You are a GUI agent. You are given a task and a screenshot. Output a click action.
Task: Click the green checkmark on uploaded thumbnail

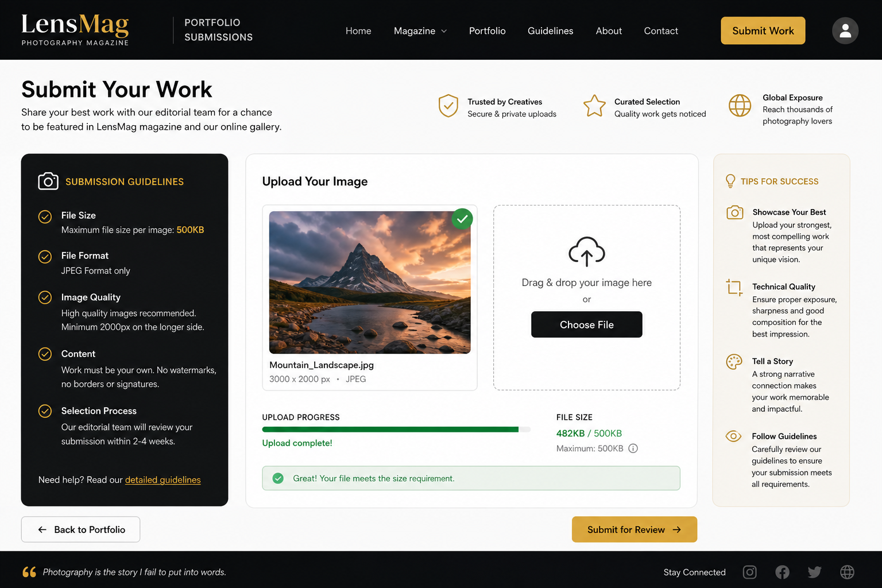point(462,219)
